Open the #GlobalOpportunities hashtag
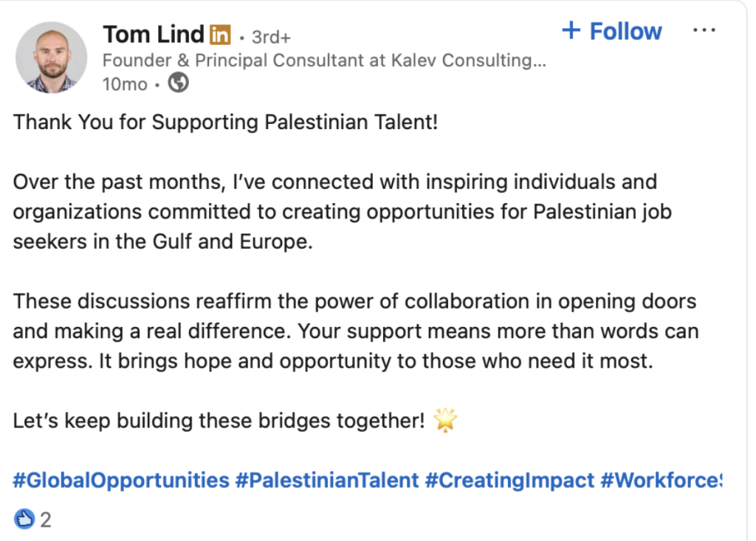The width and height of the screenshot is (756, 541). click(x=121, y=480)
